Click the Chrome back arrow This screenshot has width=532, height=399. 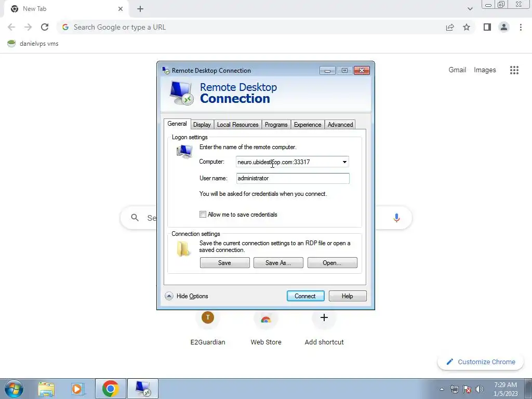pyautogui.click(x=11, y=27)
